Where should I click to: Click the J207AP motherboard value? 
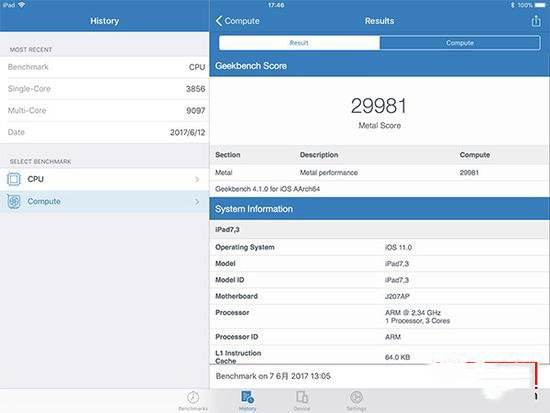[397, 297]
